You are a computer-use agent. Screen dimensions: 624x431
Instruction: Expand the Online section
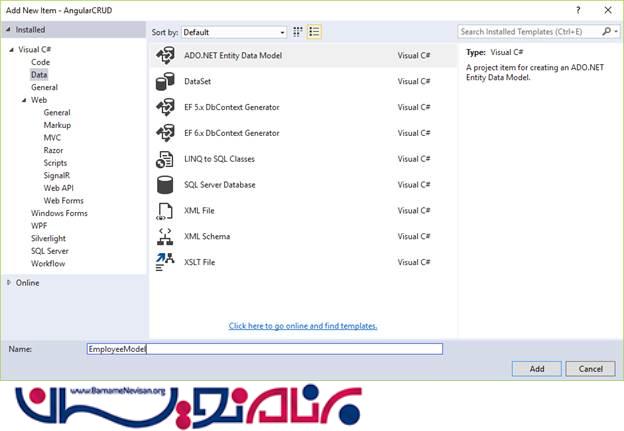tap(8, 283)
